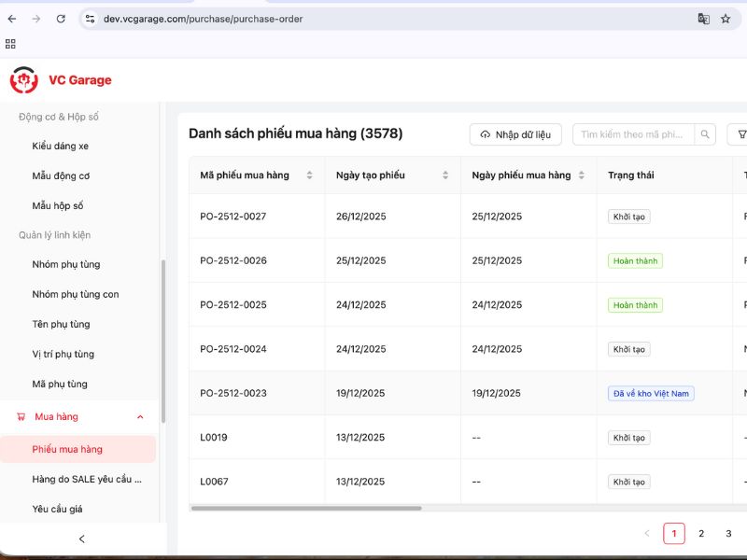This screenshot has height=560, width=747.
Task: Click the browser reload icon
Action: pyautogui.click(x=61, y=19)
